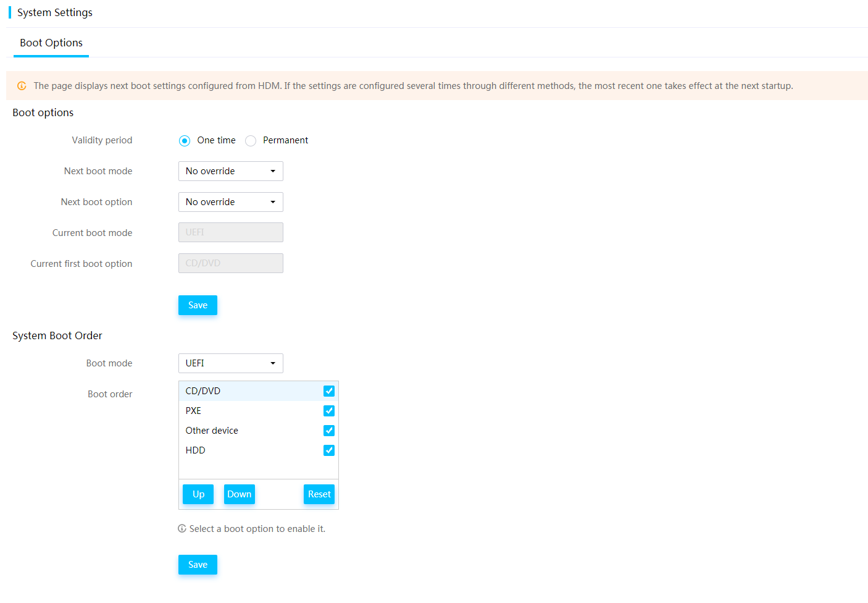
Task: Select the Permanent validity radio button
Action: point(251,141)
